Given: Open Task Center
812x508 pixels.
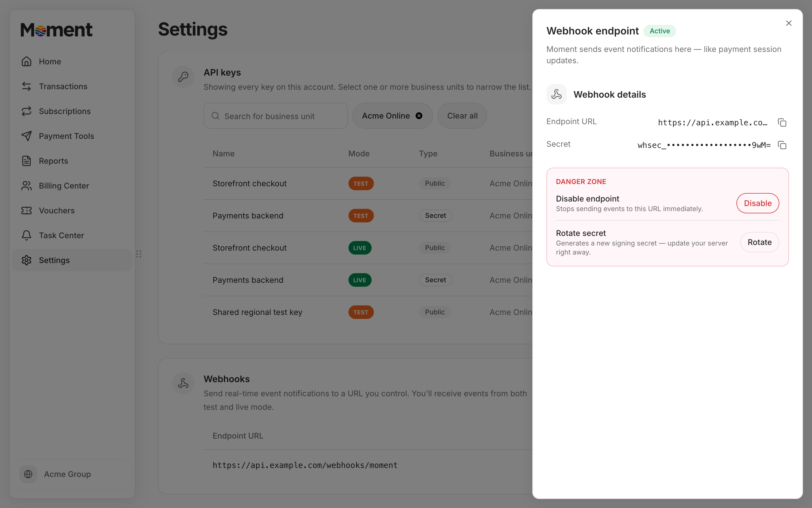Looking at the screenshot, I should (72, 236).
